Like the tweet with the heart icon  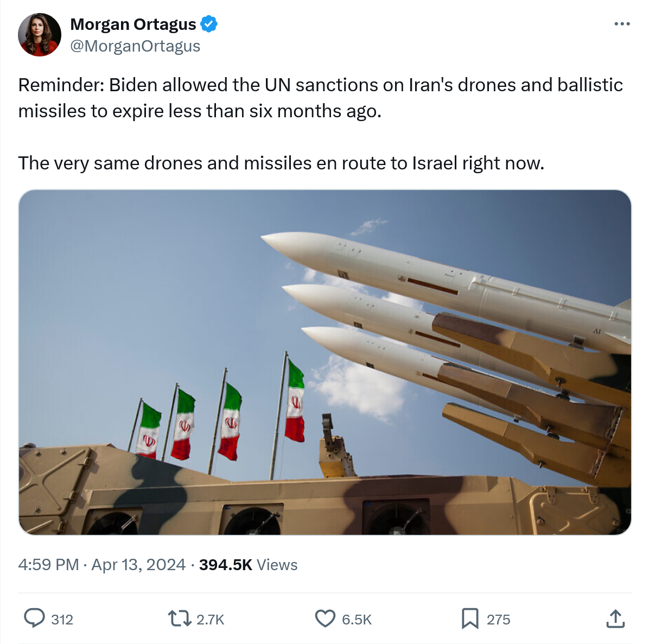coord(325,618)
